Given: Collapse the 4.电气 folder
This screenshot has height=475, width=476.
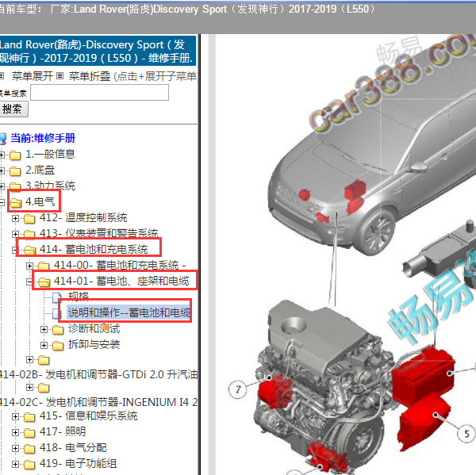Looking at the screenshot, I should click(x=2, y=202).
